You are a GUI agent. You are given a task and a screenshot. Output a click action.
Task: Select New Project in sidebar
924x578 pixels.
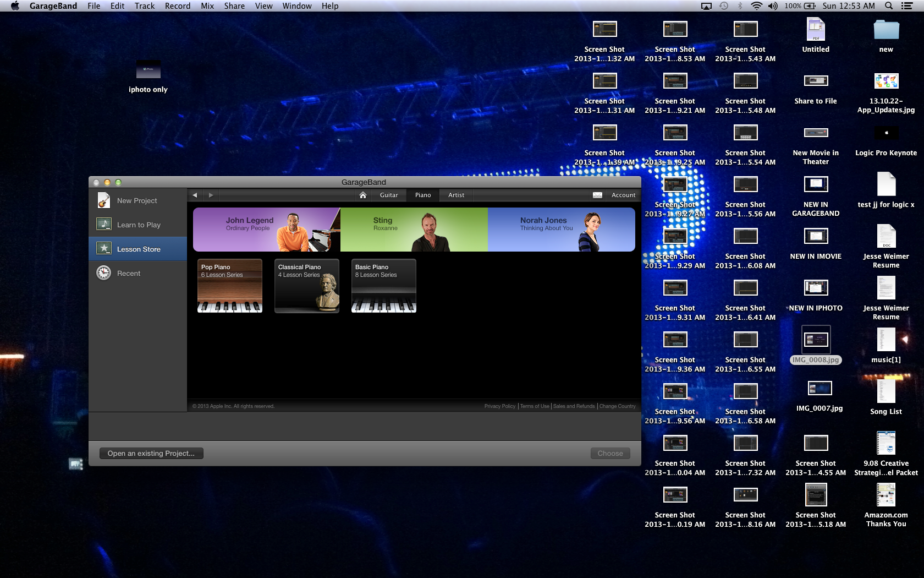pos(138,200)
